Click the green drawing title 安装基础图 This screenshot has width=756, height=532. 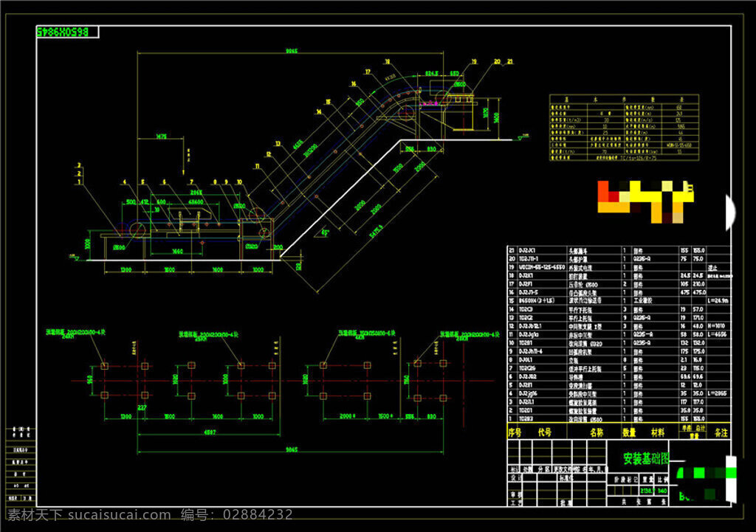tap(645, 458)
